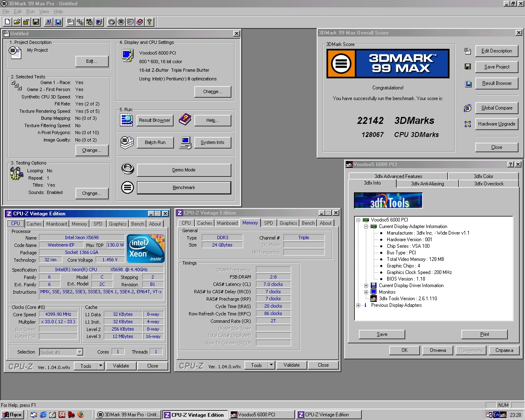Screen dimensions: 525x420
Task: Click the Project Description toolbar icon
Action: (x=71, y=22)
